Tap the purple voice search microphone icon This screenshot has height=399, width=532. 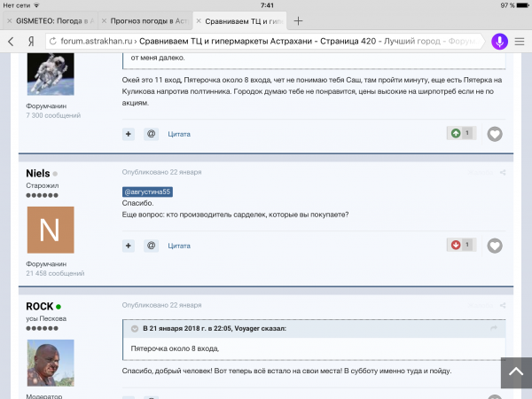click(x=499, y=42)
